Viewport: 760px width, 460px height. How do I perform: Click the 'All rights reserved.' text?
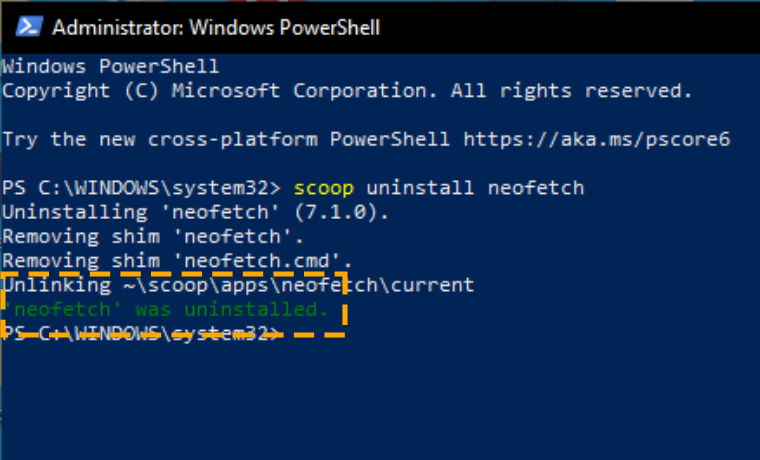pyautogui.click(x=571, y=91)
